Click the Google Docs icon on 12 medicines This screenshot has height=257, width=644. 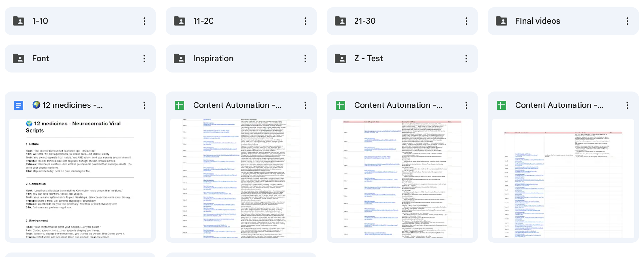[x=18, y=105]
